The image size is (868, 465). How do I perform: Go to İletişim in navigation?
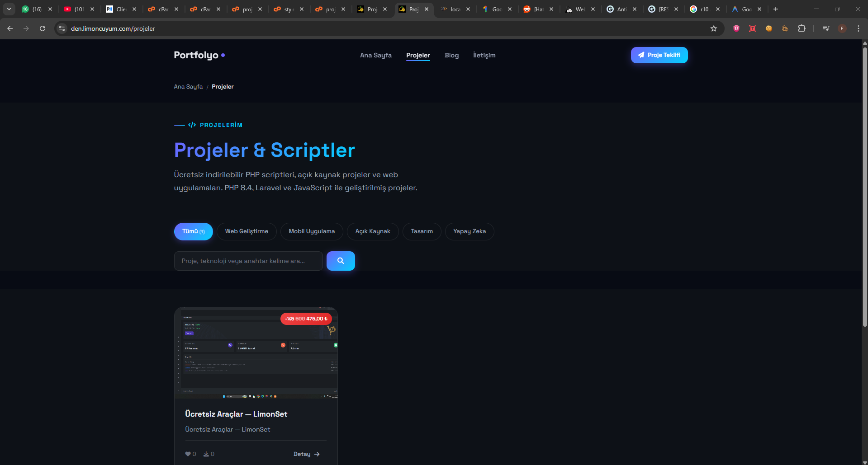tap(484, 55)
